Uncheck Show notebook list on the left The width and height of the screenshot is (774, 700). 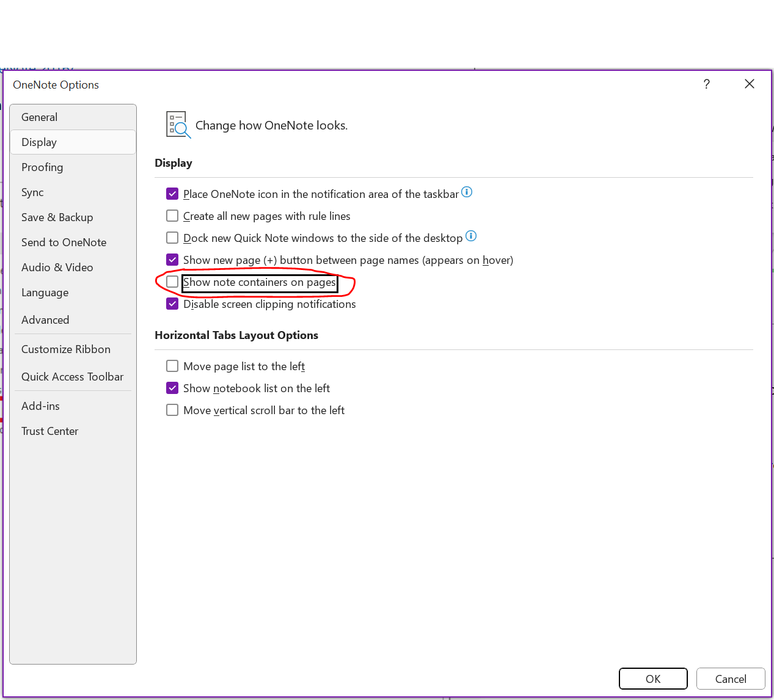172,388
